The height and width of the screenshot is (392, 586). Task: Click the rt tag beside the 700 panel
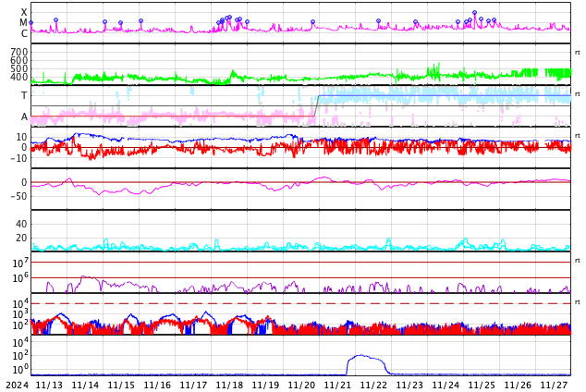tap(578, 53)
